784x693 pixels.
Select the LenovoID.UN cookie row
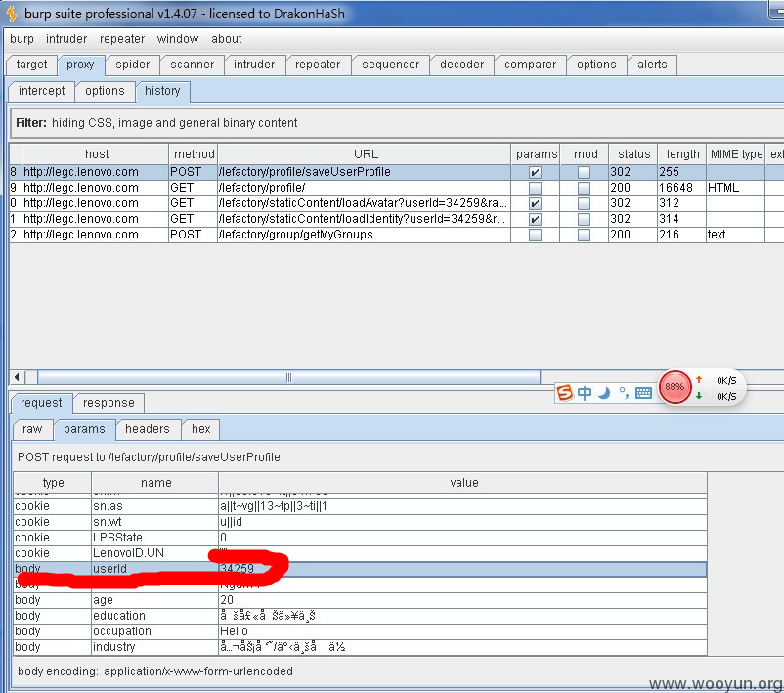pyautogui.click(x=360, y=553)
